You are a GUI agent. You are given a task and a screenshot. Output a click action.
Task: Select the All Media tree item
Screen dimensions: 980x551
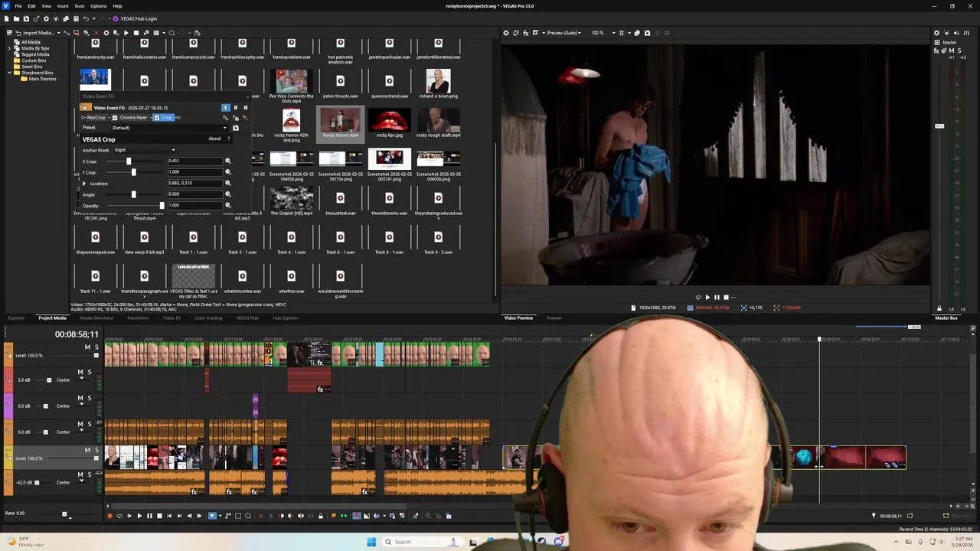point(31,42)
